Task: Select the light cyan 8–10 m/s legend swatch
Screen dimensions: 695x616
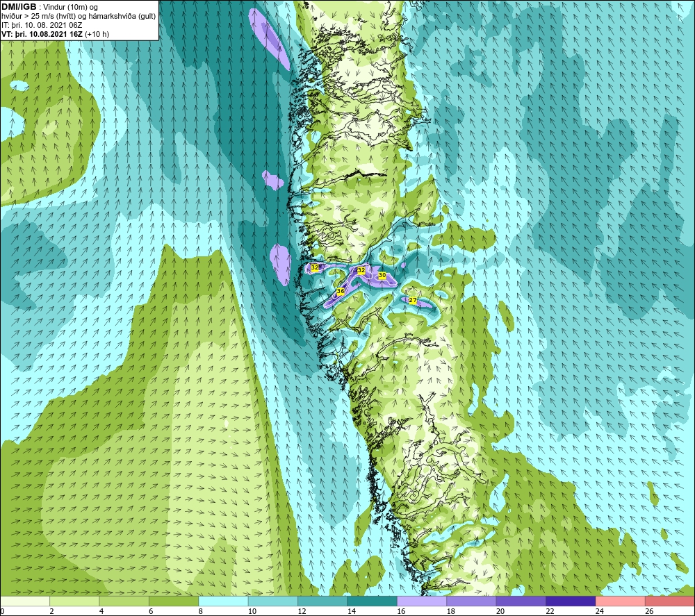Action: click(x=223, y=601)
